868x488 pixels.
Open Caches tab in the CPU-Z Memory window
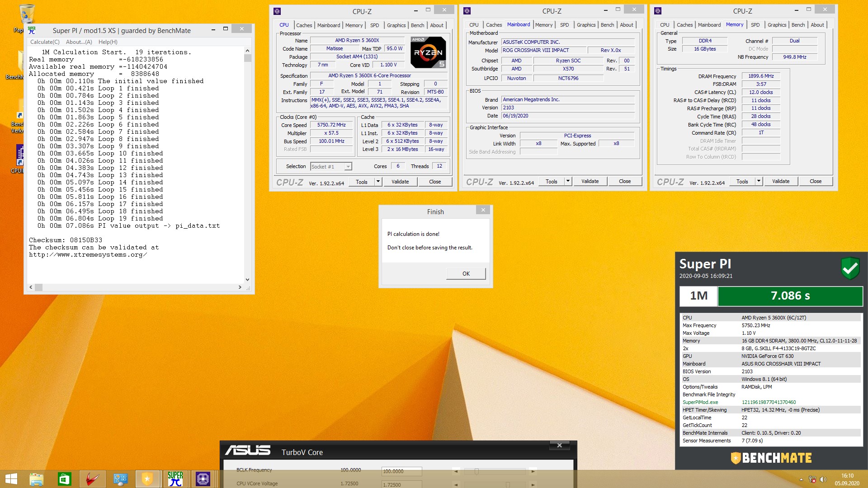tap(684, 25)
